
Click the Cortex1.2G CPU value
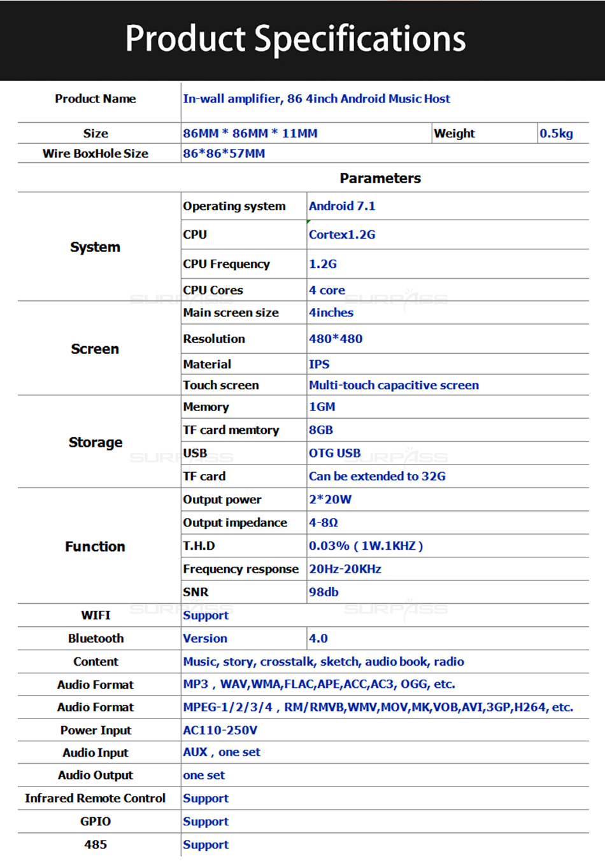coord(342,234)
